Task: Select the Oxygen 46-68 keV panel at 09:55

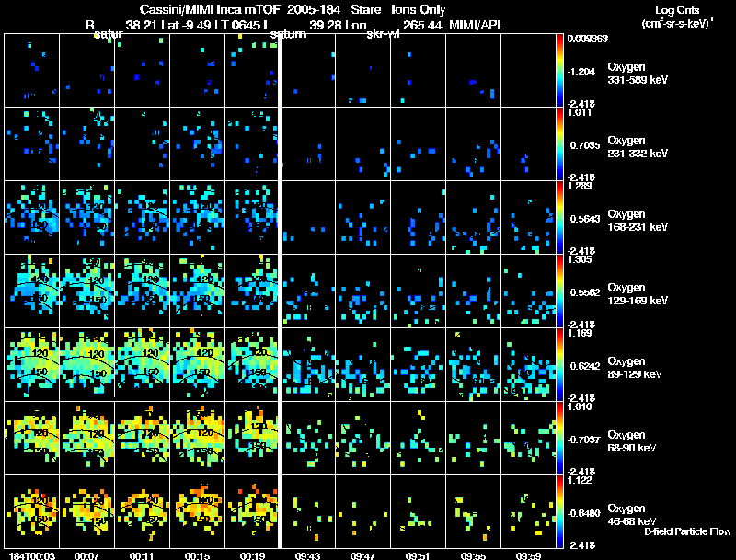Action: (x=473, y=511)
